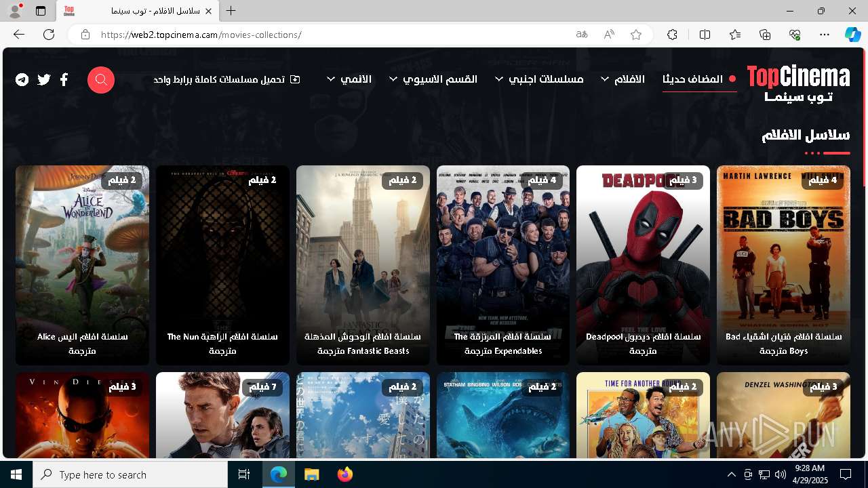
Task: Click سلسلة افلام ديدبول Deadpool title
Action: click(x=643, y=344)
